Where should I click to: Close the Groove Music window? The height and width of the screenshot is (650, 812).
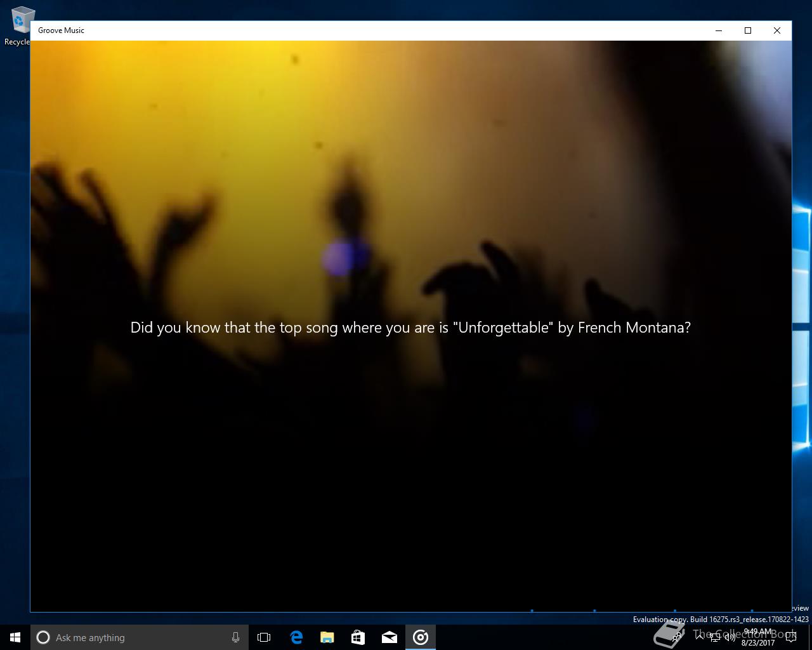click(777, 30)
